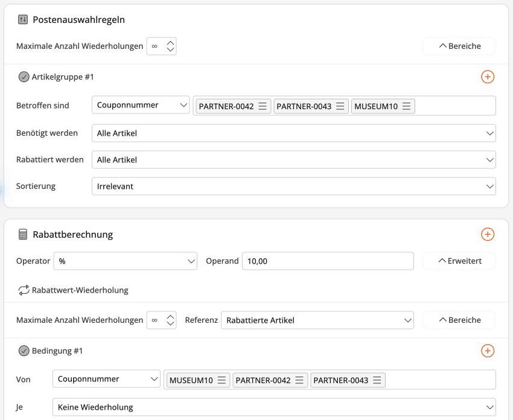Image resolution: width=513 pixels, height=420 pixels.
Task: Click the Betroffen sind label
Action: pos(43,106)
